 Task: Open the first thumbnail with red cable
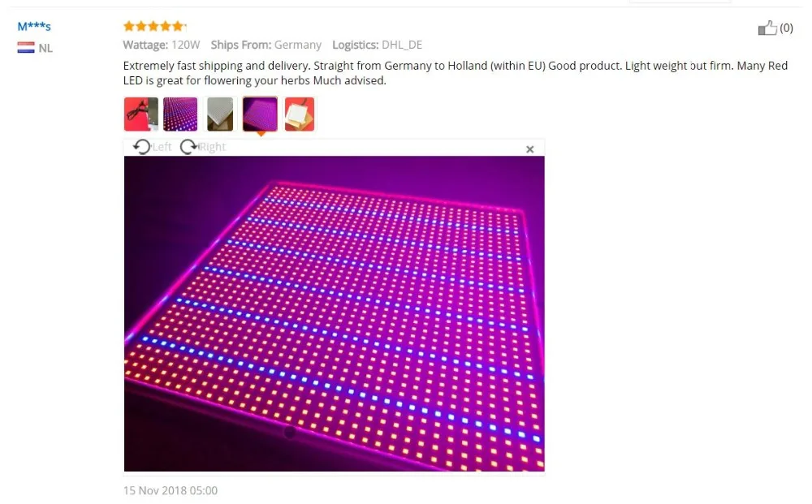[140, 114]
